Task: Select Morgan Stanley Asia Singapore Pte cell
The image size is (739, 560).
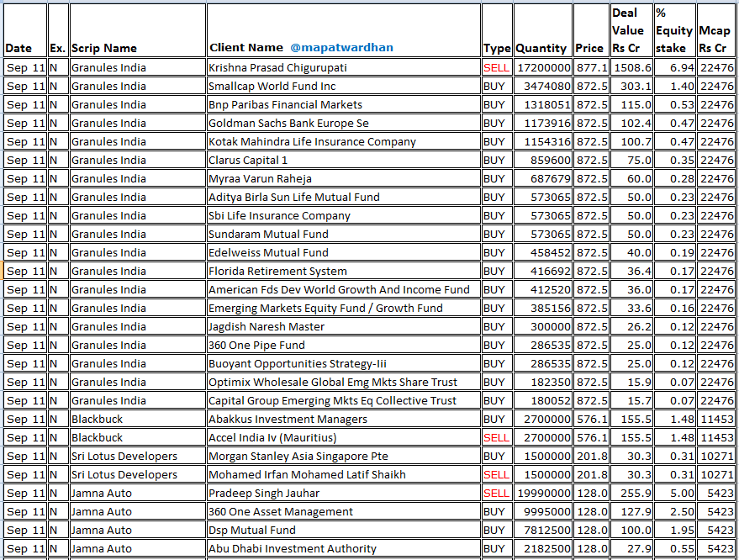Action: (x=344, y=456)
